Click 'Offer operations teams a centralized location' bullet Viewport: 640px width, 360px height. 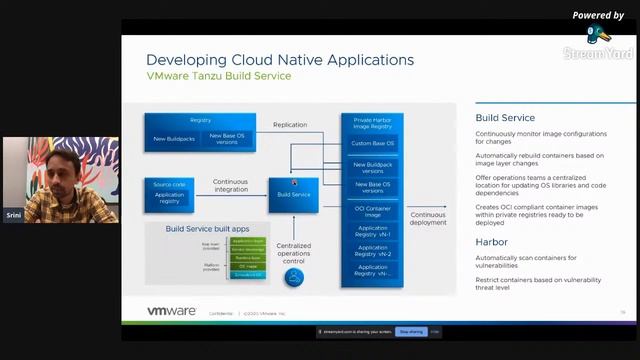540,185
